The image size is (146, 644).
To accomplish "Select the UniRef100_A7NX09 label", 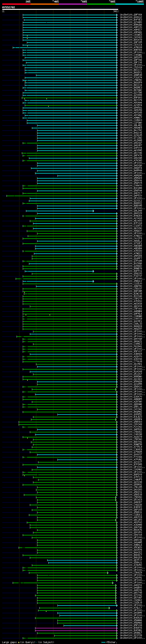I will [x=131, y=48].
